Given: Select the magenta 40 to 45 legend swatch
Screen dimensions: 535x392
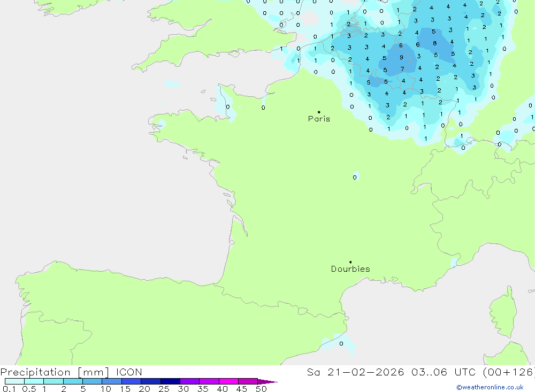Looking at the screenshot, I should 228,381.
